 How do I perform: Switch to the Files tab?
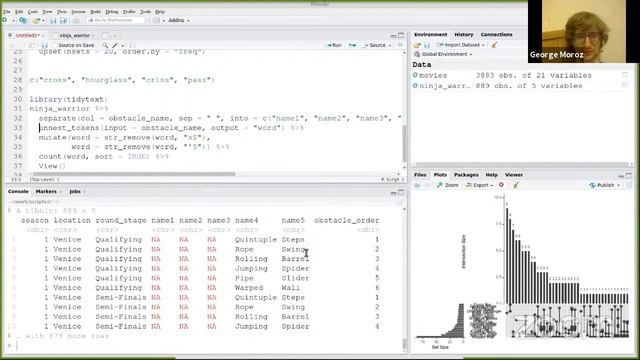(420, 175)
